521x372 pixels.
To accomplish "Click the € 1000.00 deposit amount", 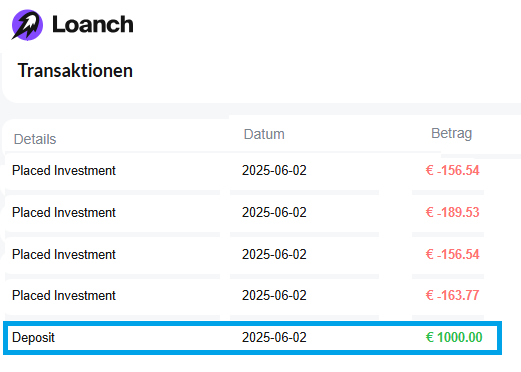I will [x=454, y=337].
